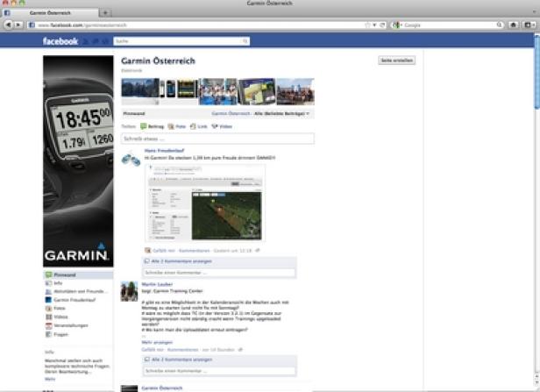Bookmark this page with the star icon
540x392 pixels.
point(367,25)
